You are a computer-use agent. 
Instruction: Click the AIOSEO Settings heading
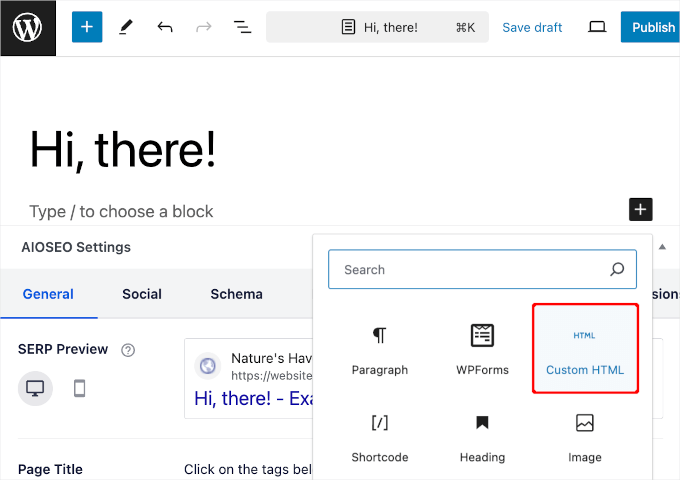click(76, 247)
